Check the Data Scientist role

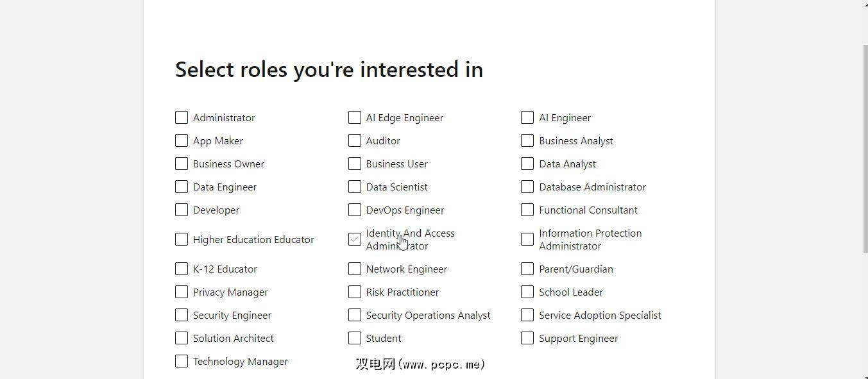coord(355,187)
